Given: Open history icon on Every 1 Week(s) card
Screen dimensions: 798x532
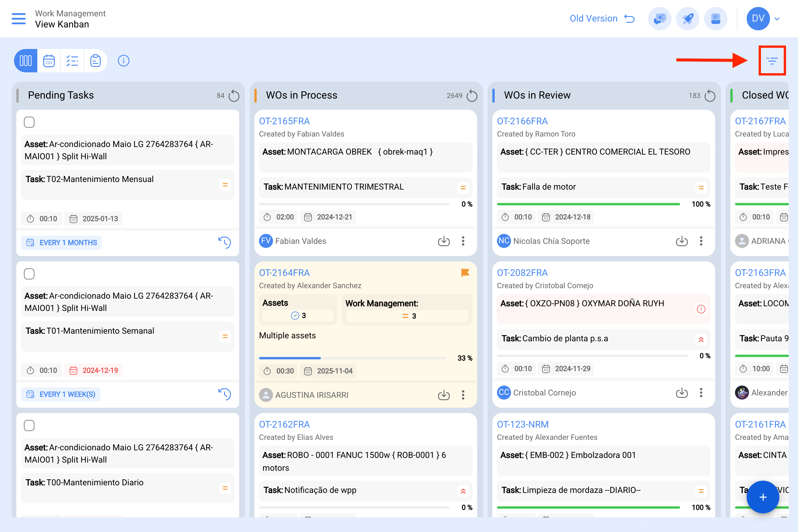Looking at the screenshot, I should click(225, 394).
